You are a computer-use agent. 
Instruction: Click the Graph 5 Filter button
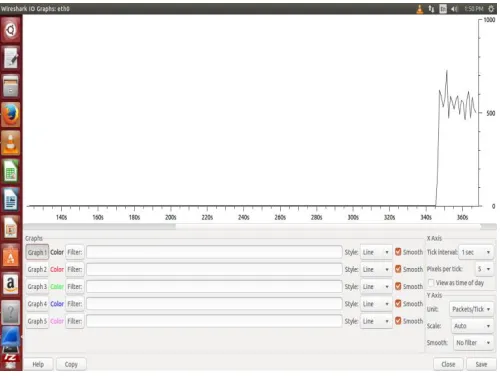[75, 321]
